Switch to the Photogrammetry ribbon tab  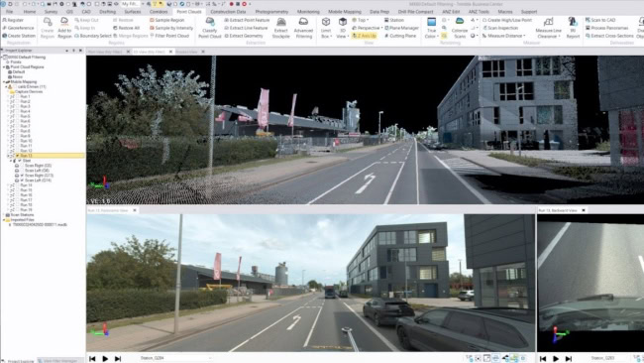click(271, 12)
